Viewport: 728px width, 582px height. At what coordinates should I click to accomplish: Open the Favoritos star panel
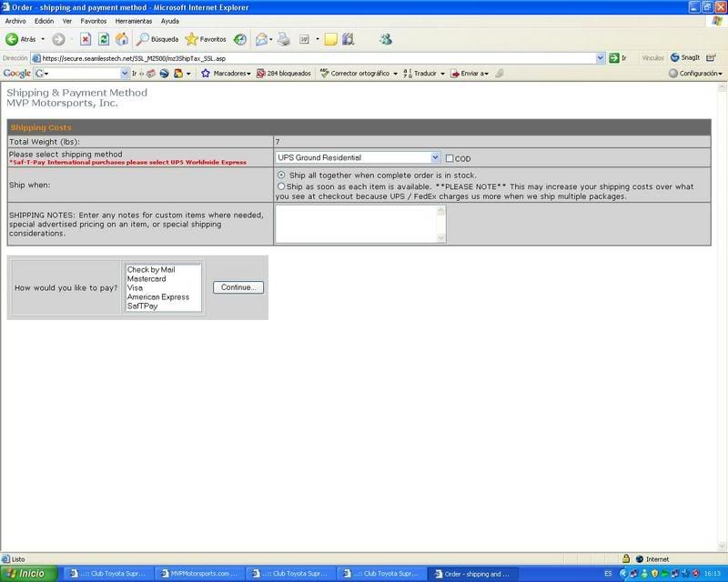[x=206, y=39]
